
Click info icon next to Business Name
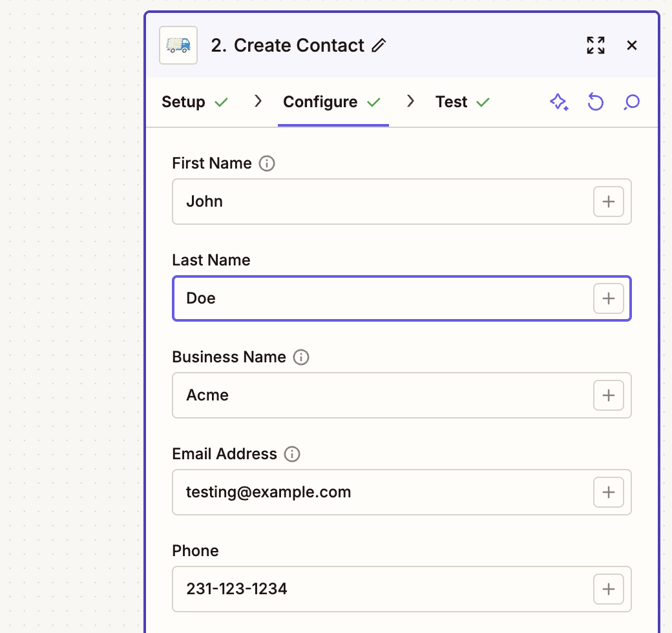pos(301,357)
